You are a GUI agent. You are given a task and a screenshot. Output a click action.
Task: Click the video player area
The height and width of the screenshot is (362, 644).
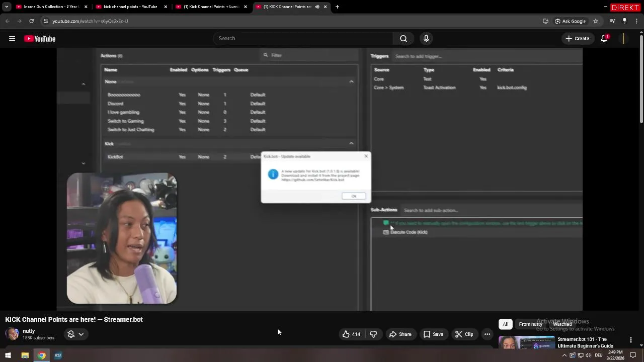[x=319, y=179]
